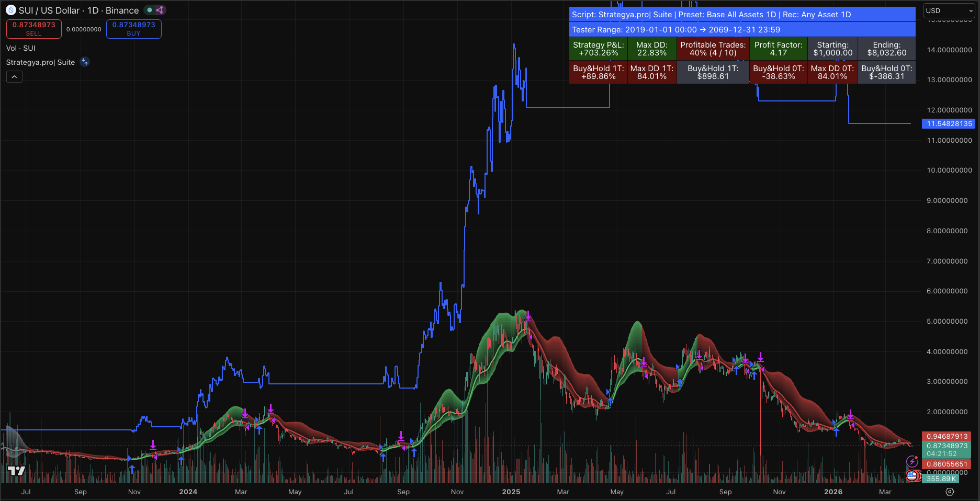Click the Buy&Hold 0T $-386.31 cell

(887, 72)
